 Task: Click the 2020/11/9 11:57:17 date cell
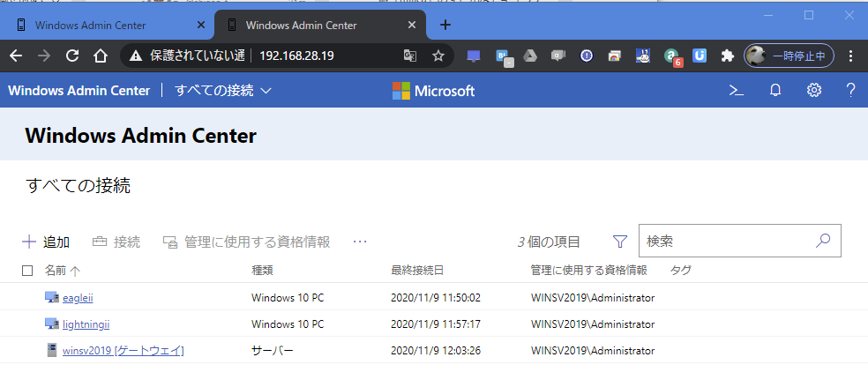click(435, 324)
